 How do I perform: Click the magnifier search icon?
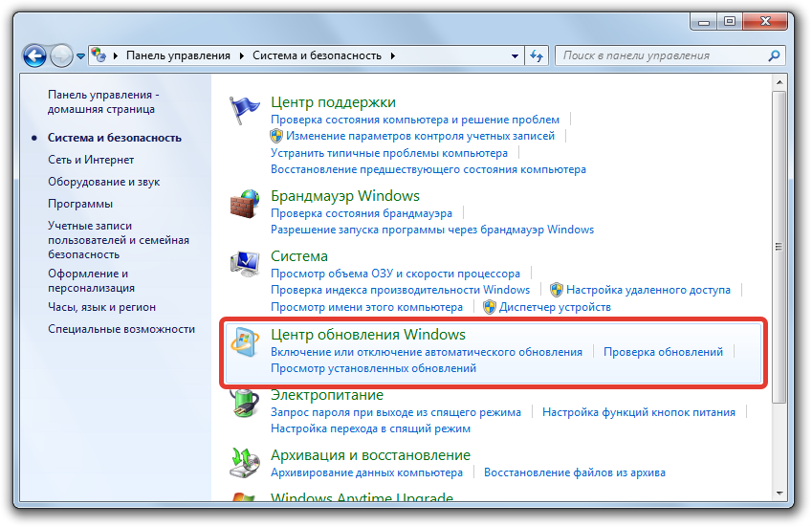pos(774,55)
